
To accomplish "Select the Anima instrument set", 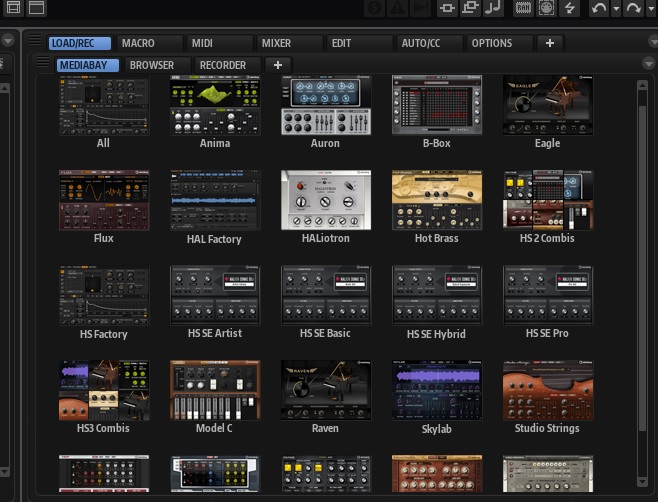I will [215, 105].
